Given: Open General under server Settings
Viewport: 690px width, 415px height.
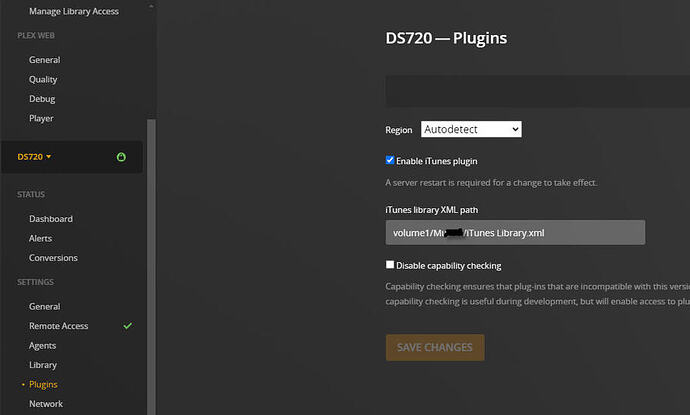Looking at the screenshot, I should pyautogui.click(x=44, y=306).
